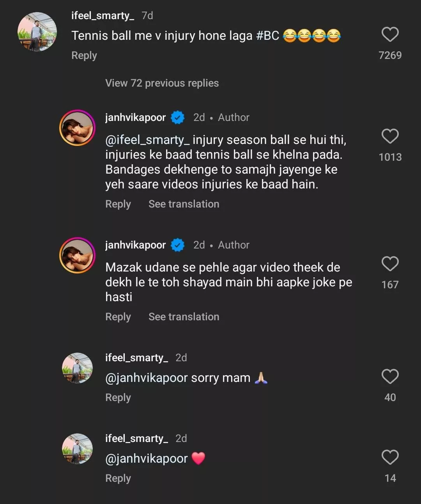Expand 'View 72 previous replies'
The image size is (421, 504).
point(162,83)
